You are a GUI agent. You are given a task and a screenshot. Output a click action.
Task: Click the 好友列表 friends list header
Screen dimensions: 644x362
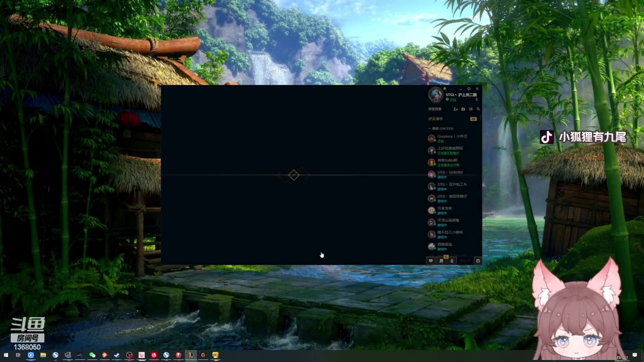tap(435, 109)
